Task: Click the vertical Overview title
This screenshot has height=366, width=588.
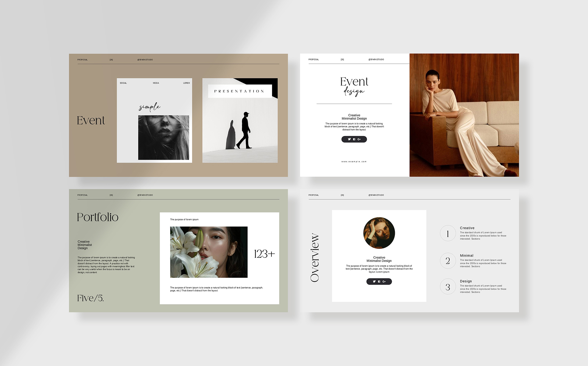Action: (315, 258)
